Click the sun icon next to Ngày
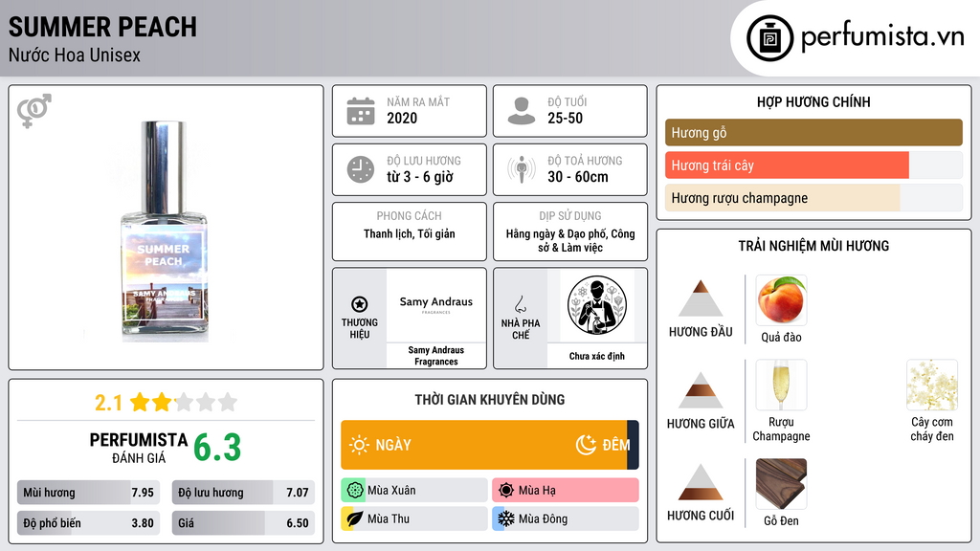 tap(360, 445)
